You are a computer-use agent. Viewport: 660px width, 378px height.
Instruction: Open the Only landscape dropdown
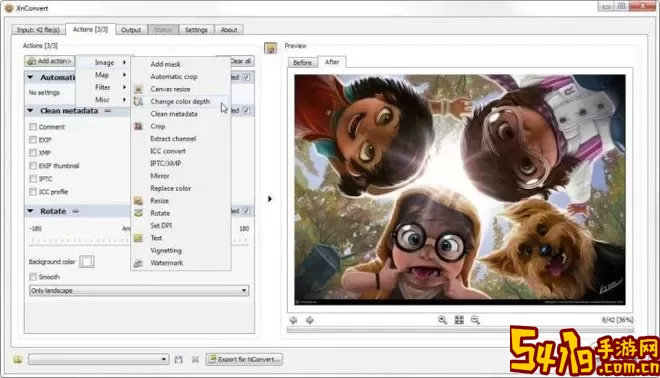click(139, 290)
